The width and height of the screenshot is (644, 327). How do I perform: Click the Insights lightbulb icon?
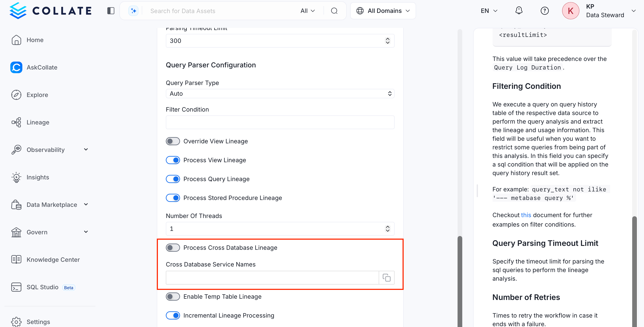click(16, 177)
